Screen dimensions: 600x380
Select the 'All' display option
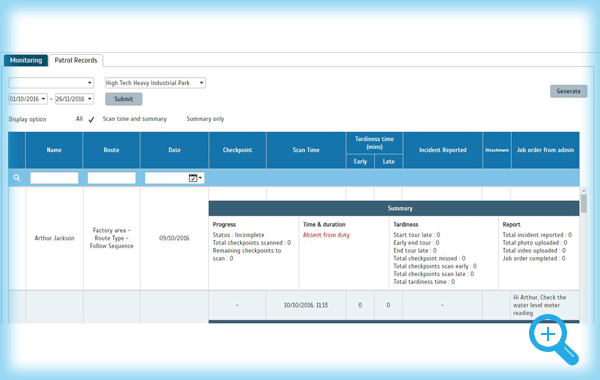point(79,119)
